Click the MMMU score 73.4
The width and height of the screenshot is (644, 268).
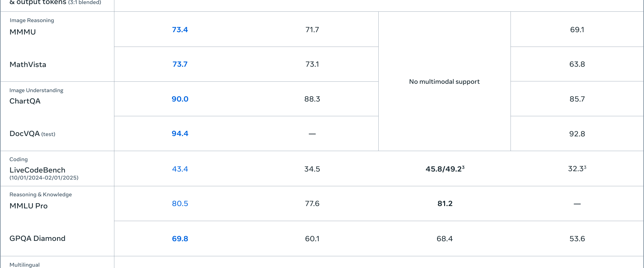180,29
